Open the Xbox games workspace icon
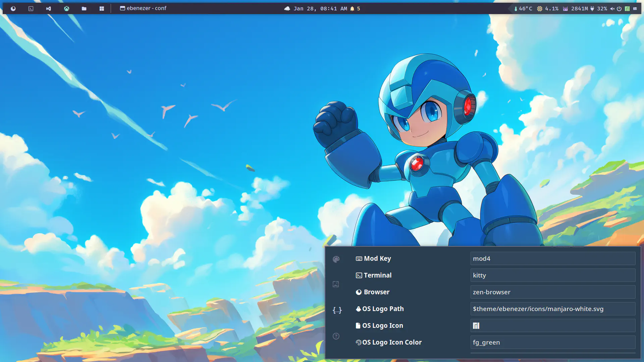This screenshot has width=644, height=362. pyautogui.click(x=66, y=9)
